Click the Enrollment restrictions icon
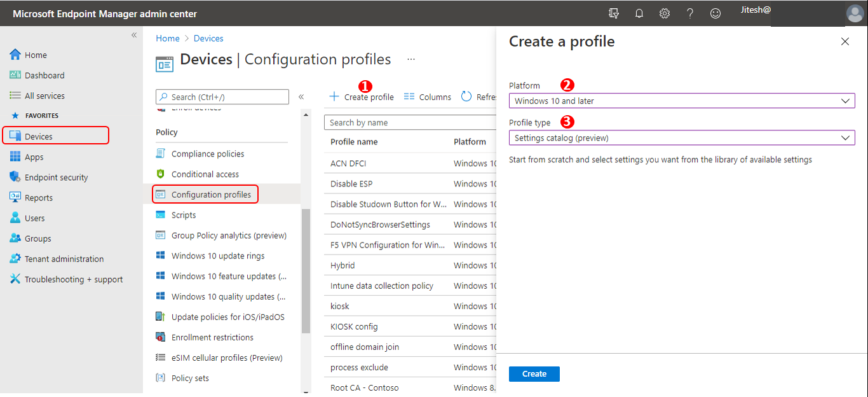The width and height of the screenshot is (868, 397). tap(160, 337)
